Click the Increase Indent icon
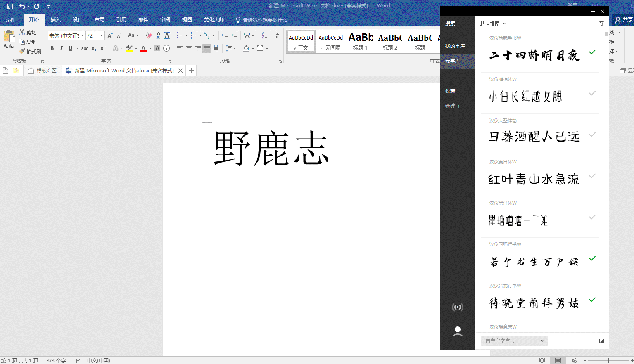 234,35
